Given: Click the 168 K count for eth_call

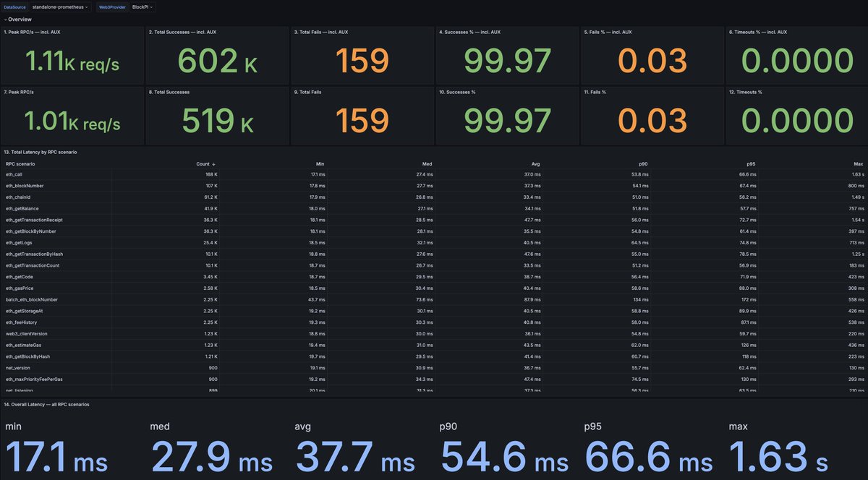Looking at the screenshot, I should pyautogui.click(x=212, y=174).
